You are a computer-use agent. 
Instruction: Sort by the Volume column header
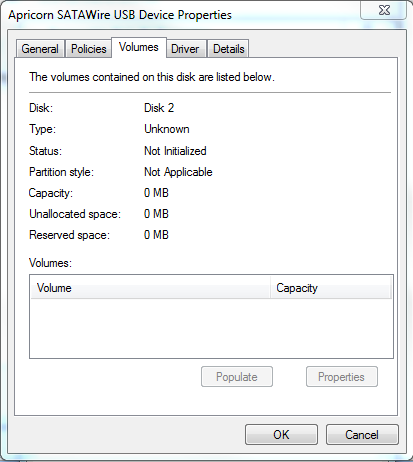[150, 288]
